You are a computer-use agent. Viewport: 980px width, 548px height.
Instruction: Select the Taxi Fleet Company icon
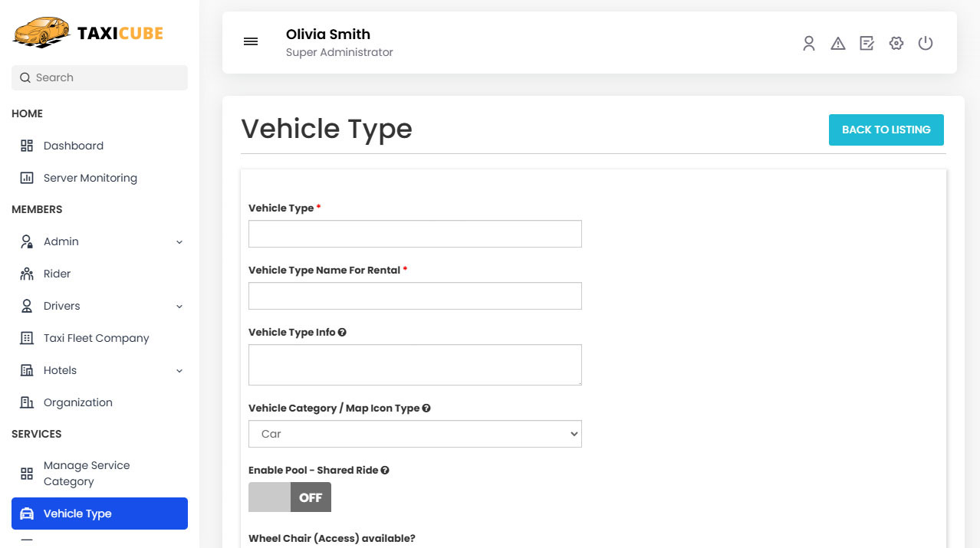tap(28, 337)
